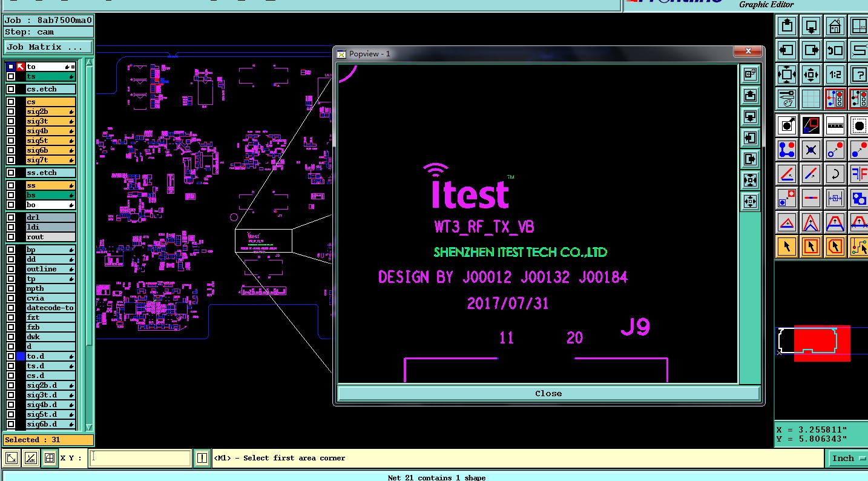Image resolution: width=868 pixels, height=481 pixels.
Task: Click the curved rotate arrow icon
Action: [835, 174]
